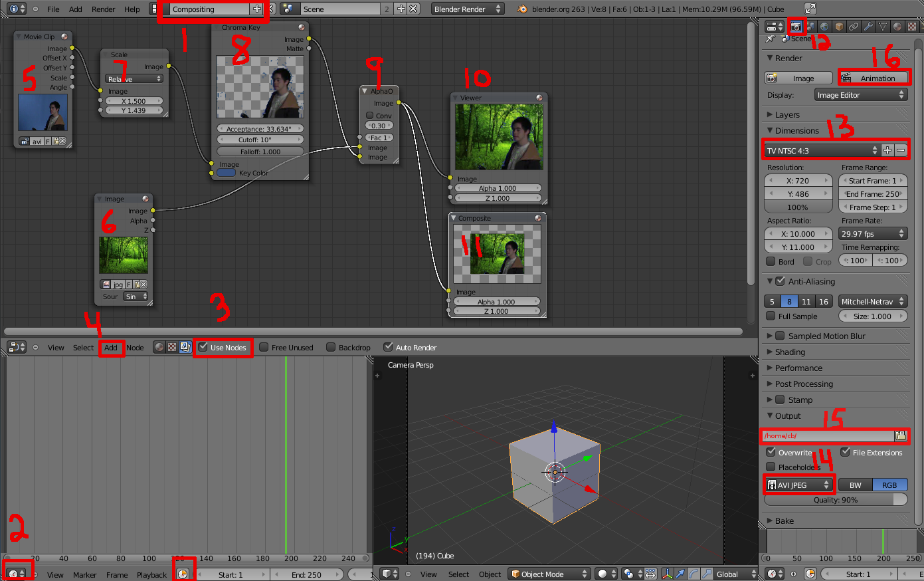Toggle the 3D manipulator axis icon
924x581 pixels.
point(667,574)
